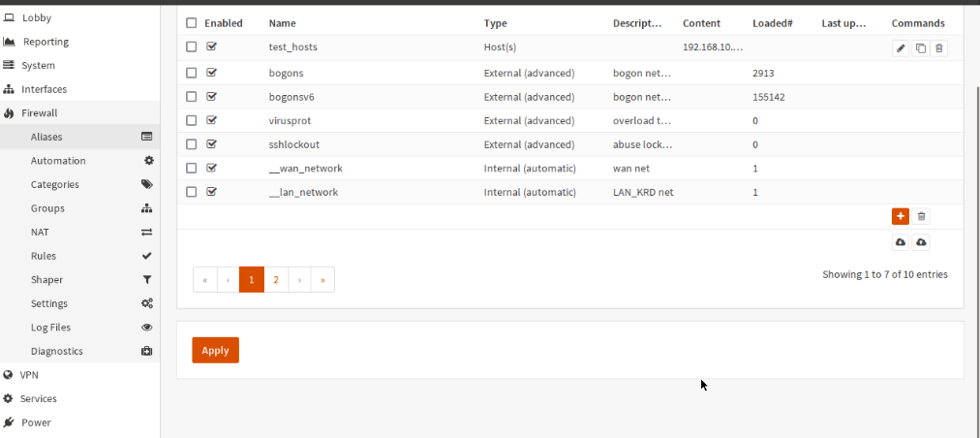Select the sshlockout row checkbox
This screenshot has width=980, height=438.
[x=191, y=144]
